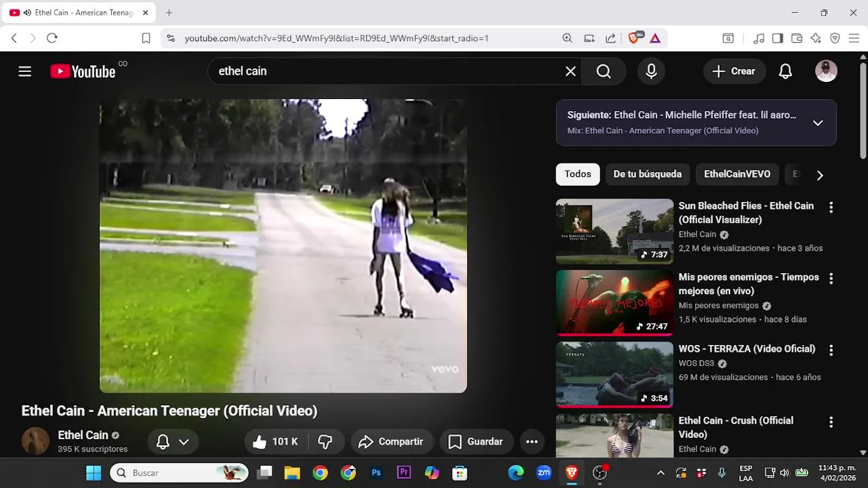Go back with browser back arrow
Screen dimensions: 868x488
(14, 39)
